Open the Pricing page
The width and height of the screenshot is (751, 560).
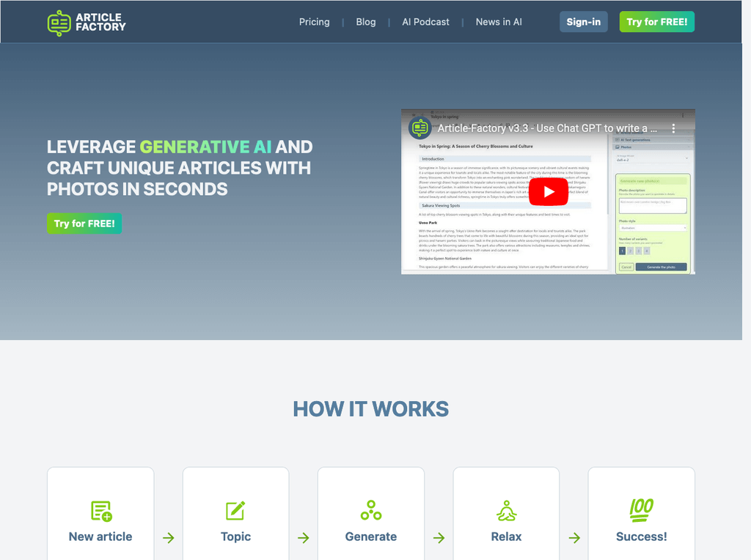click(x=314, y=21)
